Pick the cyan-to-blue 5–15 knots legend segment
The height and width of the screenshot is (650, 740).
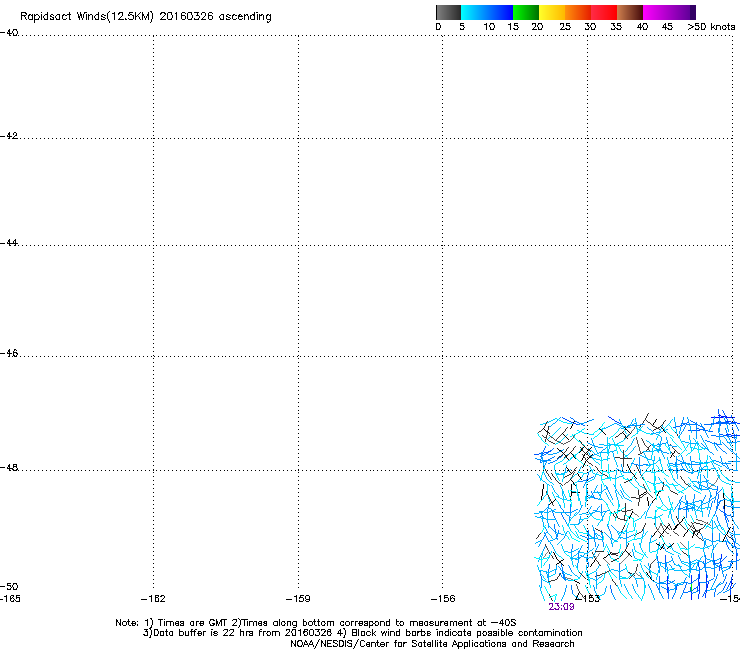pyautogui.click(x=487, y=12)
